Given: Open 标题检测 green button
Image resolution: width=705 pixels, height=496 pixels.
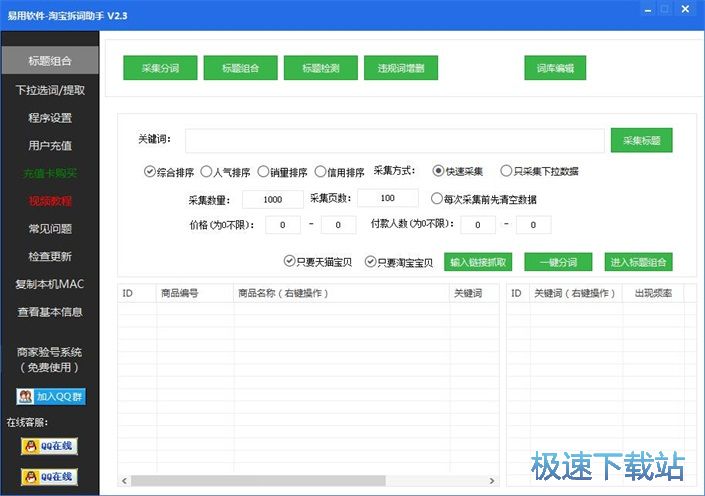Looking at the screenshot, I should 321,68.
